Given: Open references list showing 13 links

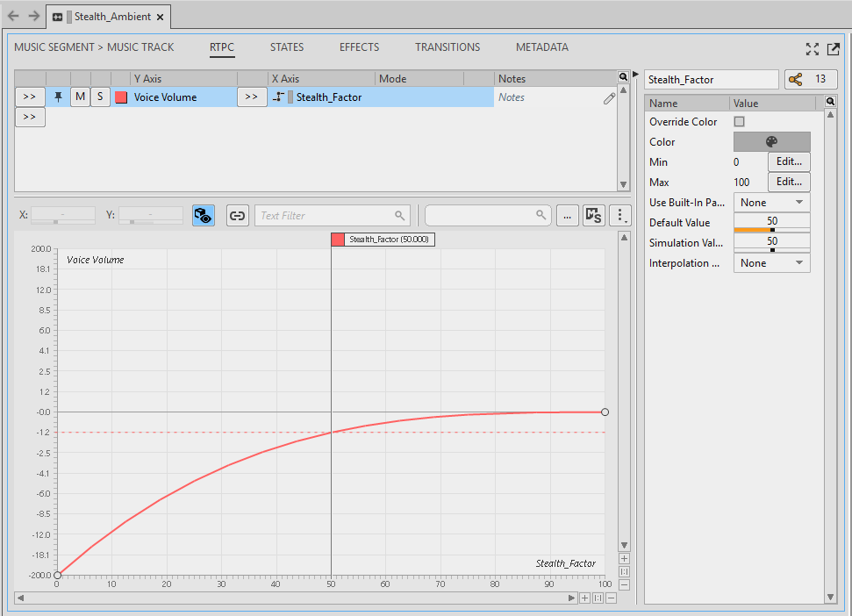Looking at the screenshot, I should coord(805,80).
